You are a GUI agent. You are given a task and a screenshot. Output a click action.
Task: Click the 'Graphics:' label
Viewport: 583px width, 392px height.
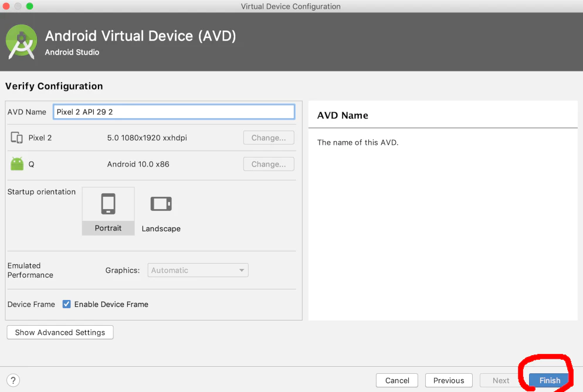pyautogui.click(x=123, y=270)
